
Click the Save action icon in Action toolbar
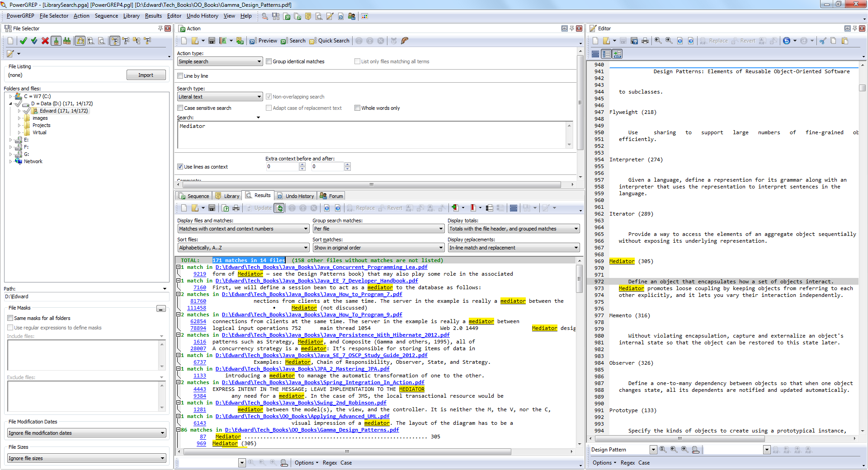click(212, 41)
